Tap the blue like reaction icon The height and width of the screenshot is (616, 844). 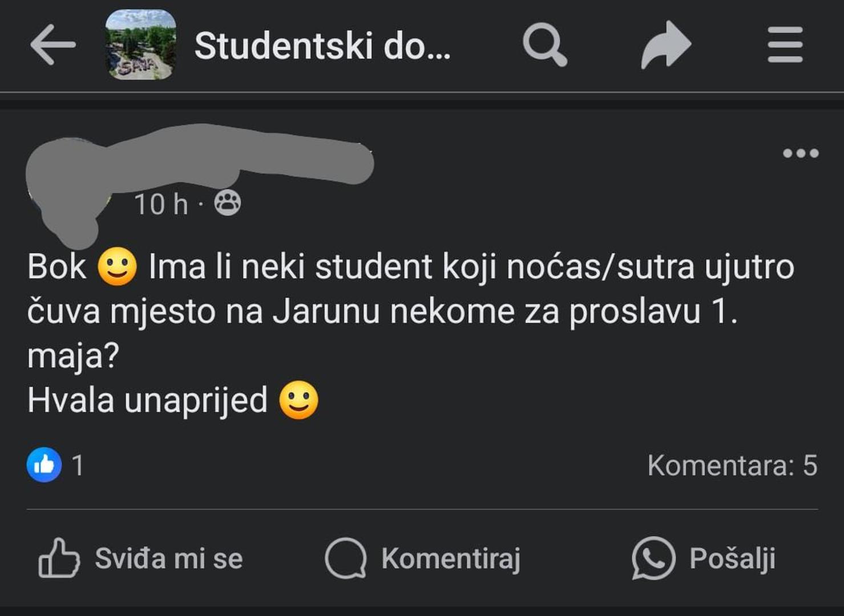[44, 465]
